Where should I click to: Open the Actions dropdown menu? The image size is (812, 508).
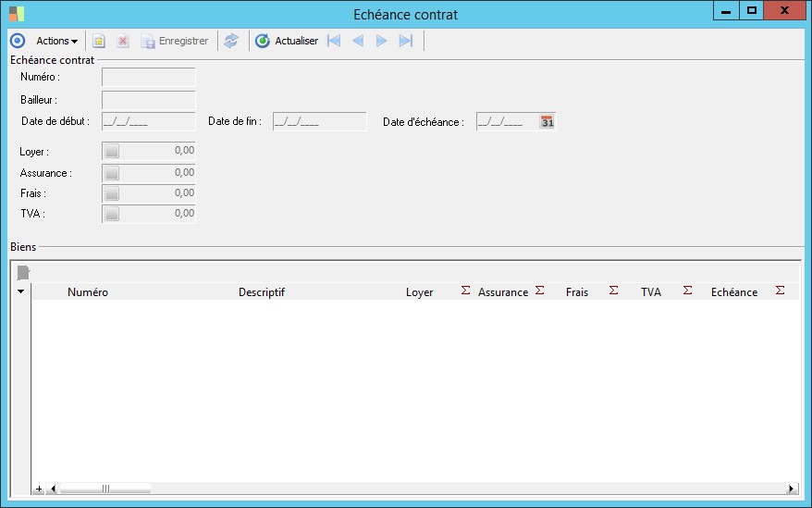(56, 41)
